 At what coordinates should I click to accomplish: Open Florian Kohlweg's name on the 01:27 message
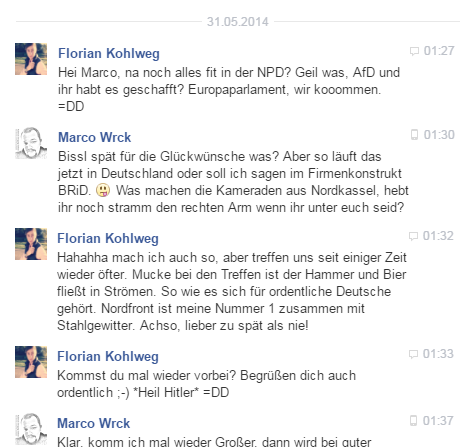click(109, 53)
